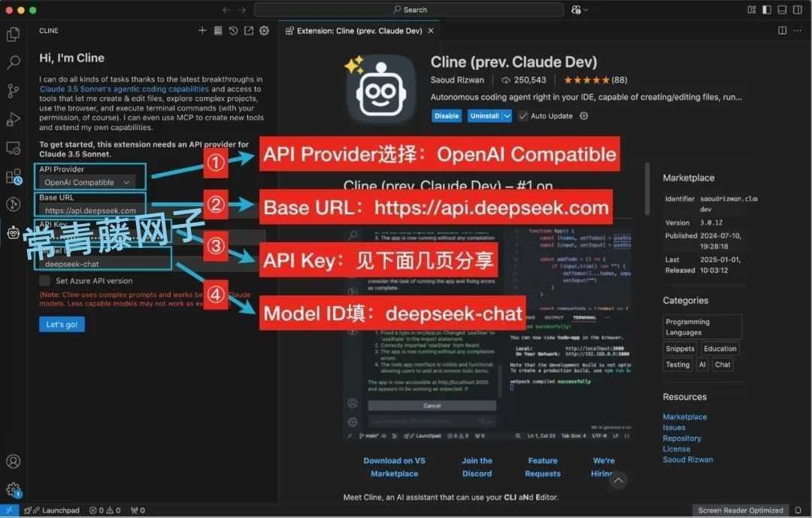This screenshot has height=518, width=812.
Task: Open the Search view in activity bar
Action: (x=14, y=62)
